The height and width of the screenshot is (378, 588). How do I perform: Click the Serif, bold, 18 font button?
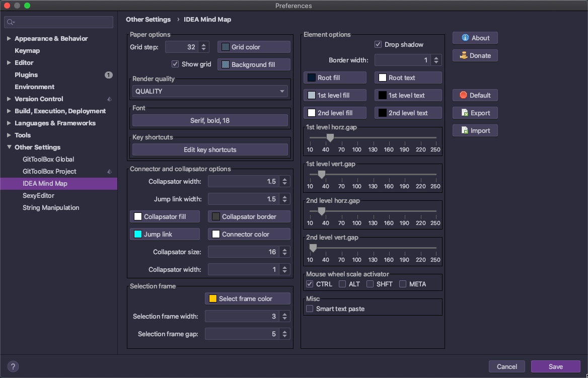(x=210, y=121)
